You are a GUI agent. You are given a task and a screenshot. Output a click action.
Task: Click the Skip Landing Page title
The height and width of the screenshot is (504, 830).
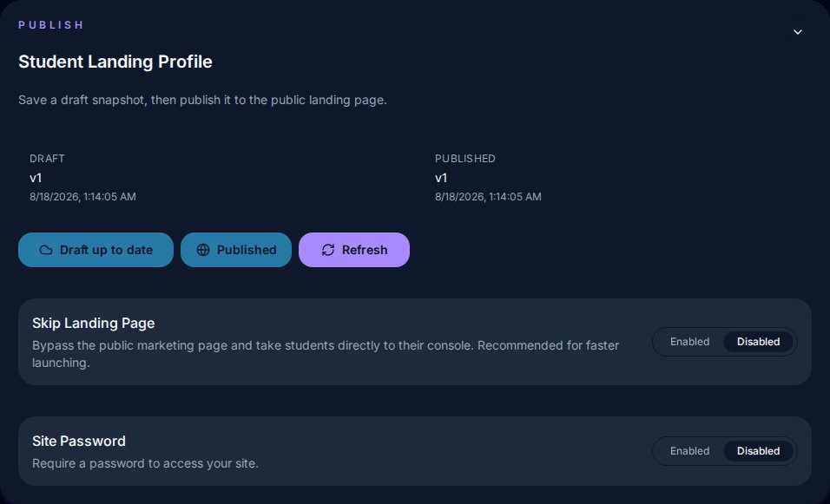click(x=94, y=323)
